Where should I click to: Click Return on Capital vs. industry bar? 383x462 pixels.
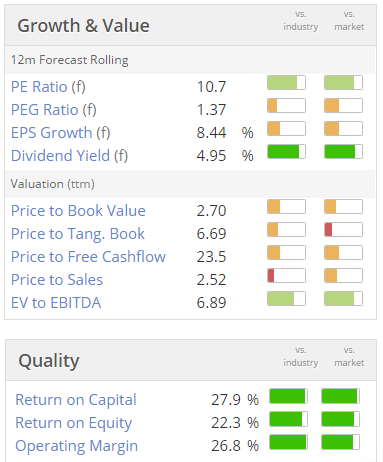(288, 396)
